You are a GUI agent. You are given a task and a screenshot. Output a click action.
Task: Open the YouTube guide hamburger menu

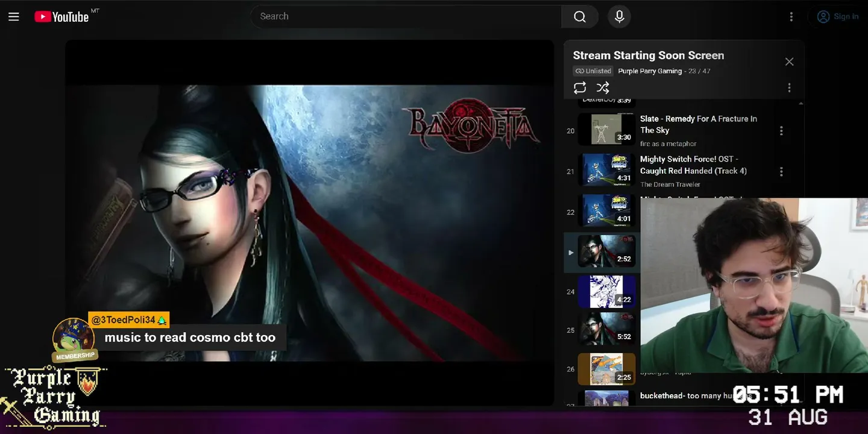pyautogui.click(x=14, y=17)
